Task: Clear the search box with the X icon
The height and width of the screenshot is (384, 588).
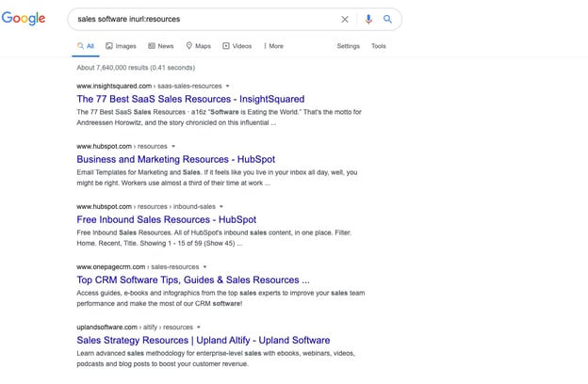Action: coord(345,19)
